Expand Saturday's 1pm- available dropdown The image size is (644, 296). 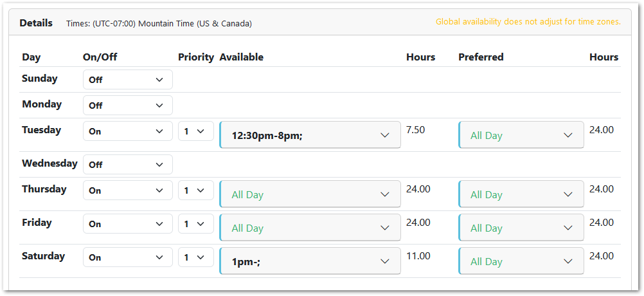(310, 261)
